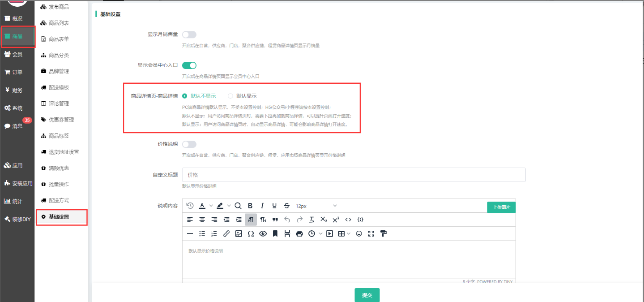This screenshot has width=644, height=302.
Task: Click the highlight background color marker
Action: (220, 206)
